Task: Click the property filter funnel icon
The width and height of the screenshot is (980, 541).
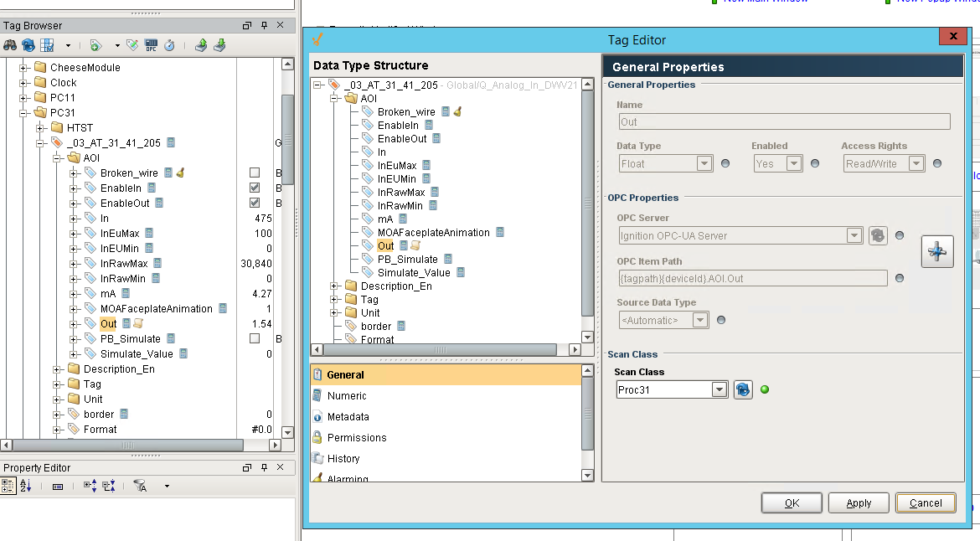Action: 141,486
